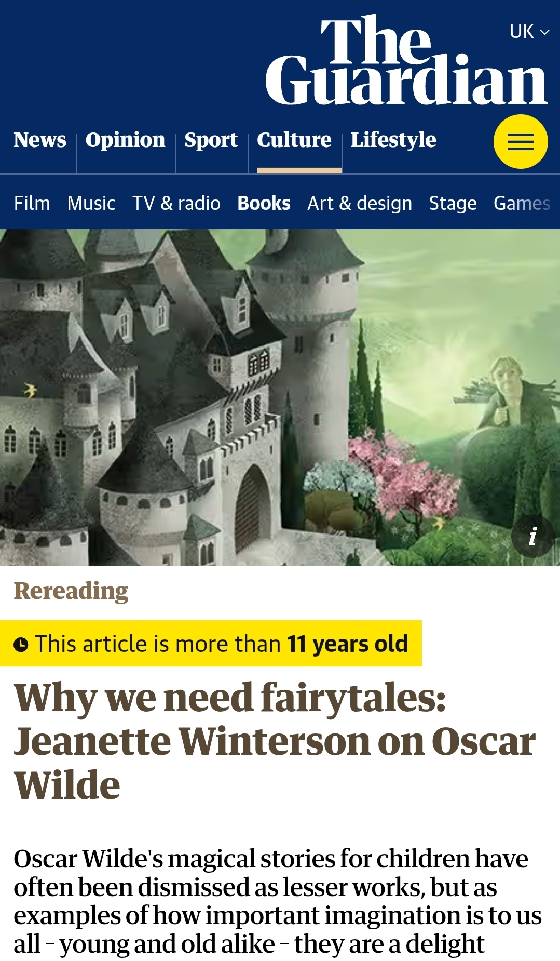Show image caption info icon

click(x=532, y=536)
